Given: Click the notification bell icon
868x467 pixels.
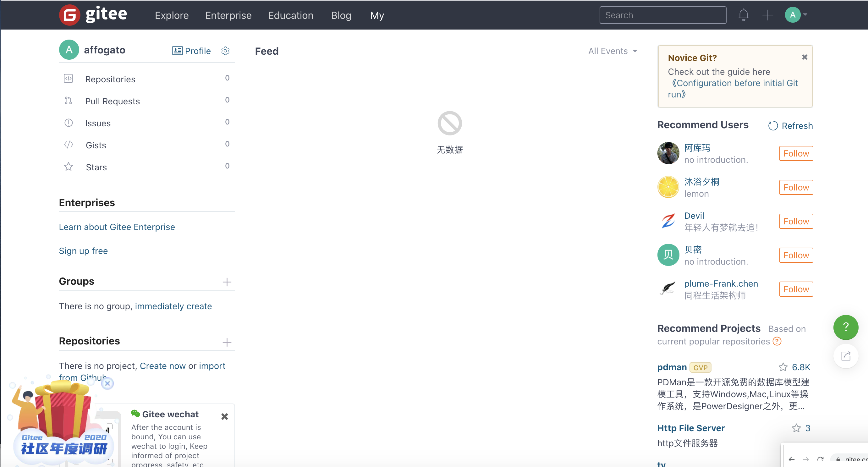Looking at the screenshot, I should click(x=743, y=15).
